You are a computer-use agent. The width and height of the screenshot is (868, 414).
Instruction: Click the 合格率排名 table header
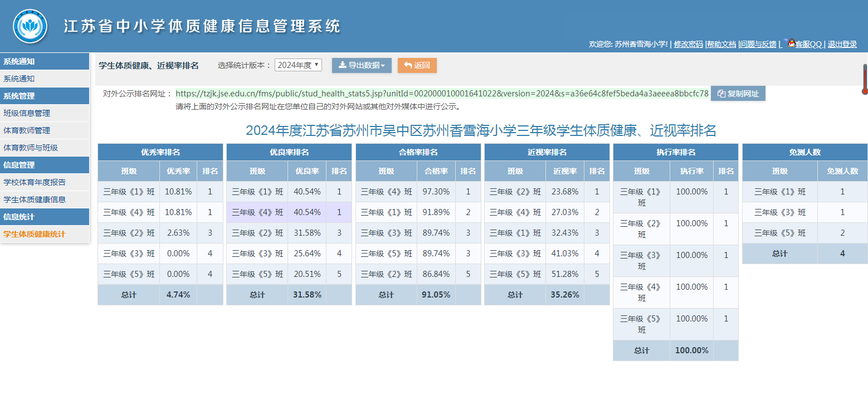point(418,152)
